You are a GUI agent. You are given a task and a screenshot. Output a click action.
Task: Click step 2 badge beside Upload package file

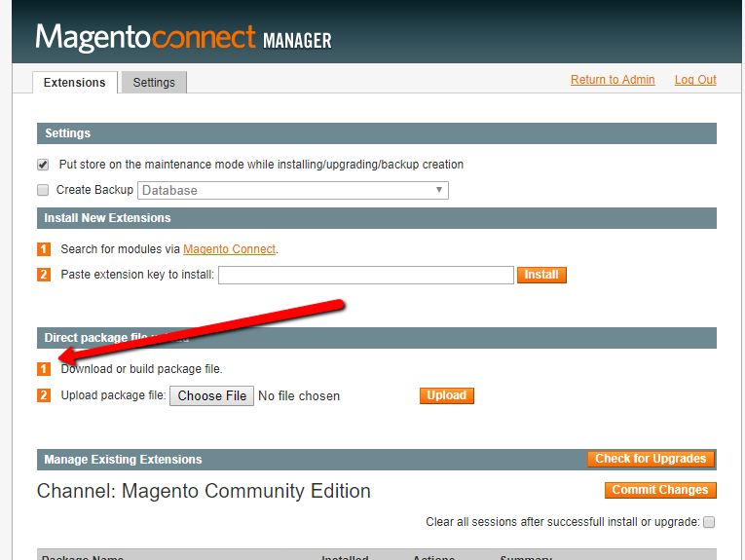pos(43,395)
